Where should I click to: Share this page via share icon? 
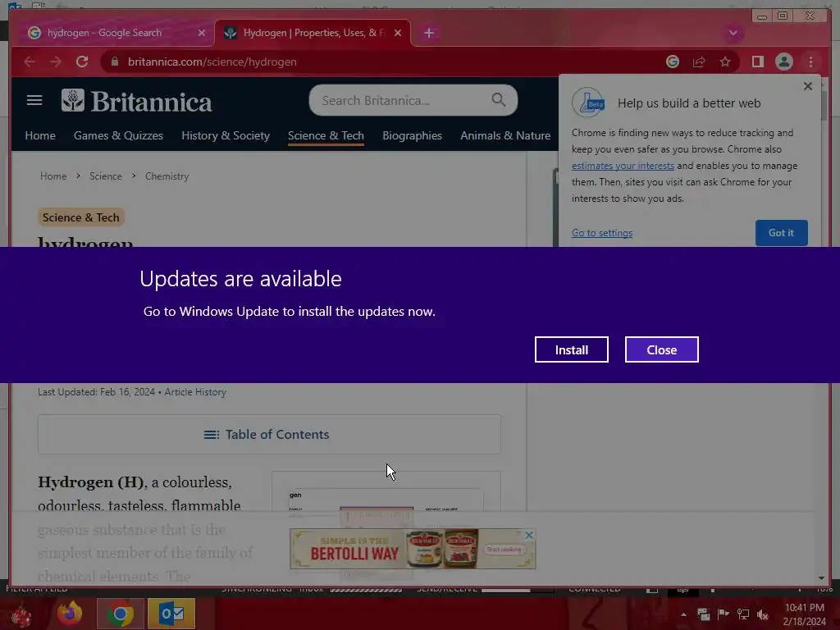coord(699,62)
